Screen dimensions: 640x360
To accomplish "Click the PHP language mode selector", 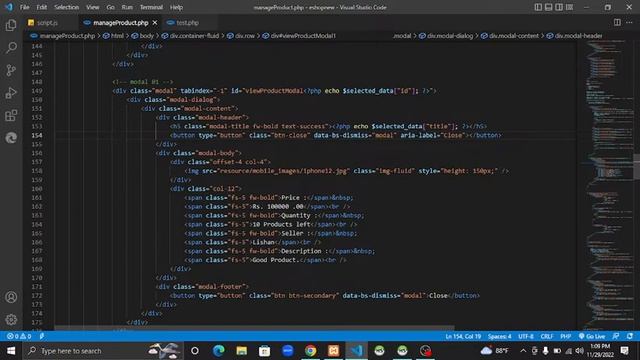I will pos(565,336).
